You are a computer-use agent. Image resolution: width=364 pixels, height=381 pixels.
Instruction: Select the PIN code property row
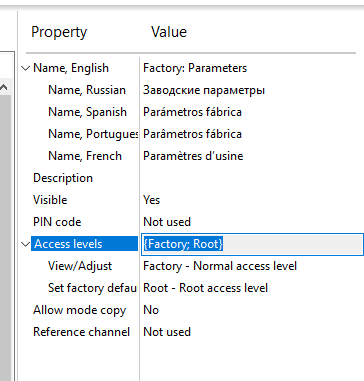pos(57,222)
